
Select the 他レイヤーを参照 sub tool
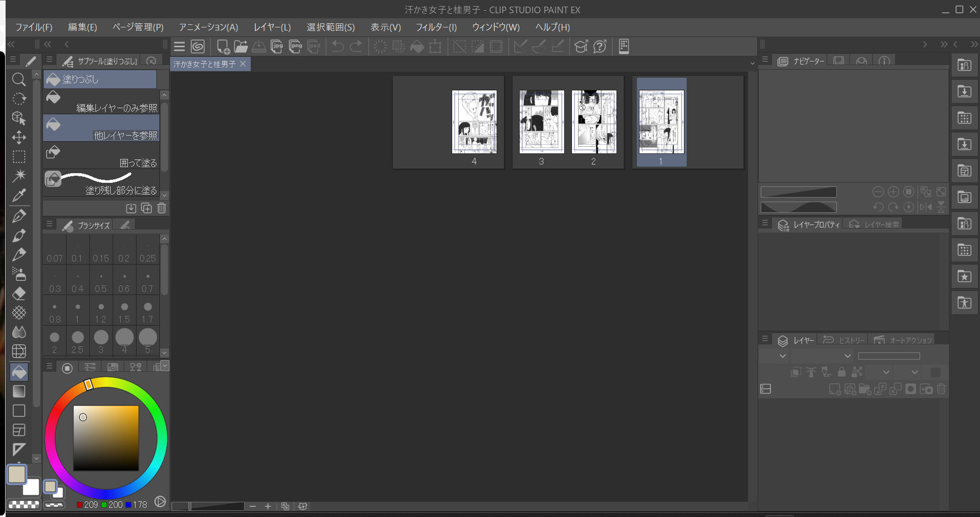click(x=102, y=128)
